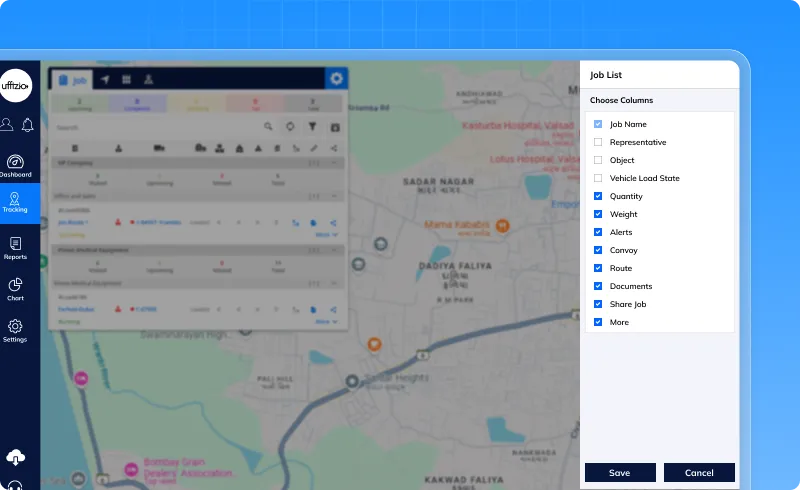Screen dimensions: 800x490
Task: Click the Cancel button
Action: [699, 473]
